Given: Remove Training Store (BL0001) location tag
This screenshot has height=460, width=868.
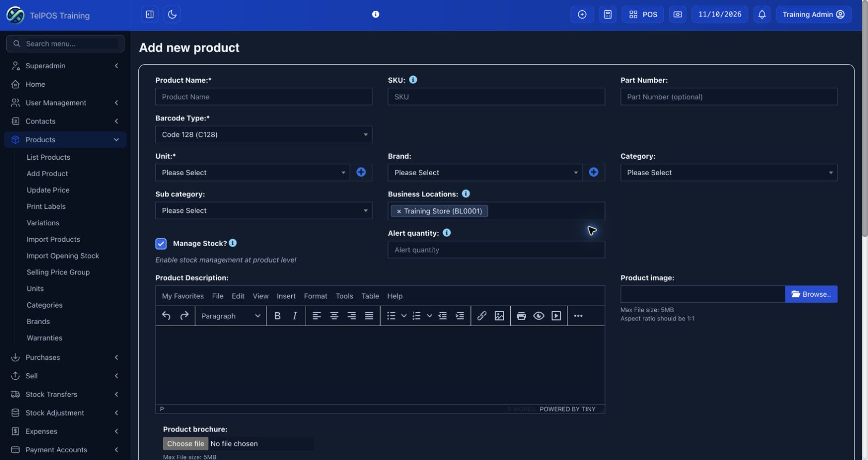Looking at the screenshot, I should pos(399,211).
